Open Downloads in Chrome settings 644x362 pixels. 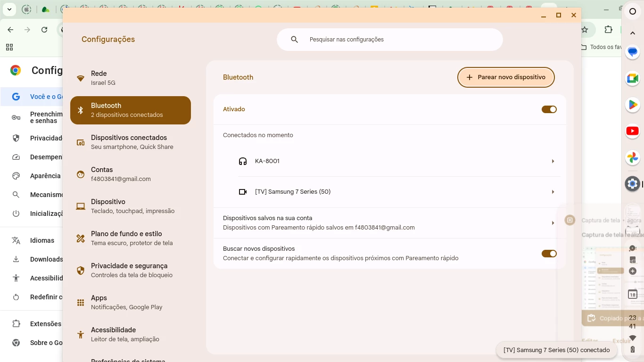point(32,259)
